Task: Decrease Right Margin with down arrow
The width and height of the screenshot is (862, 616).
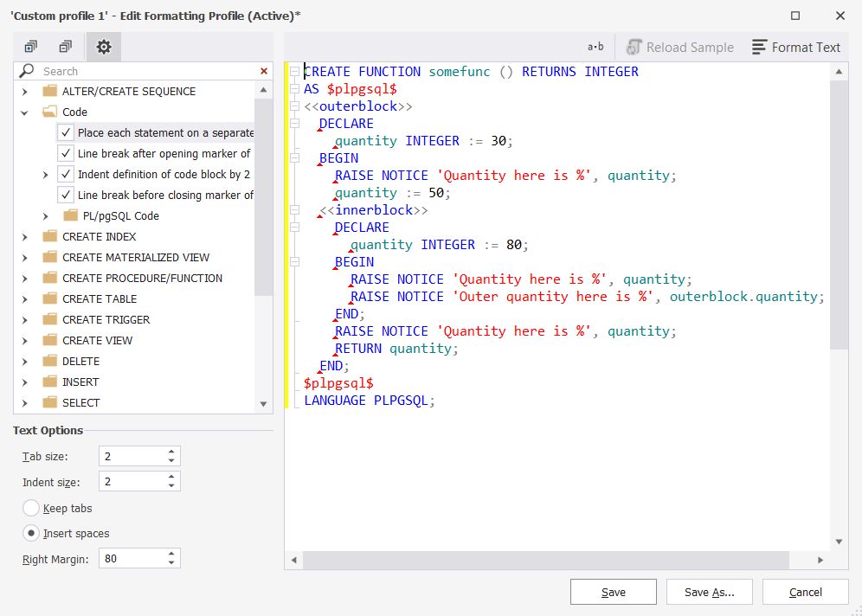Action: (171, 562)
